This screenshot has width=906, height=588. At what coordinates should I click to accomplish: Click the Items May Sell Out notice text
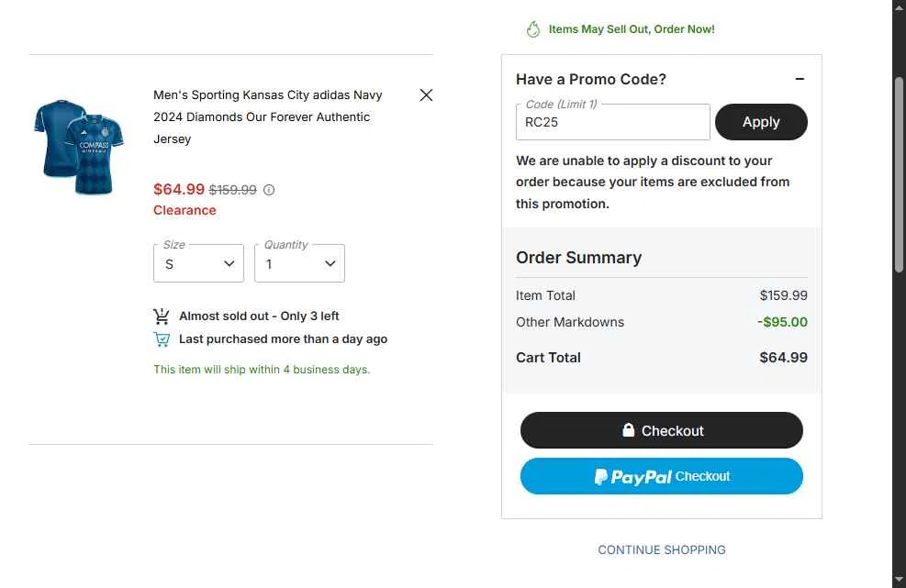(x=632, y=29)
